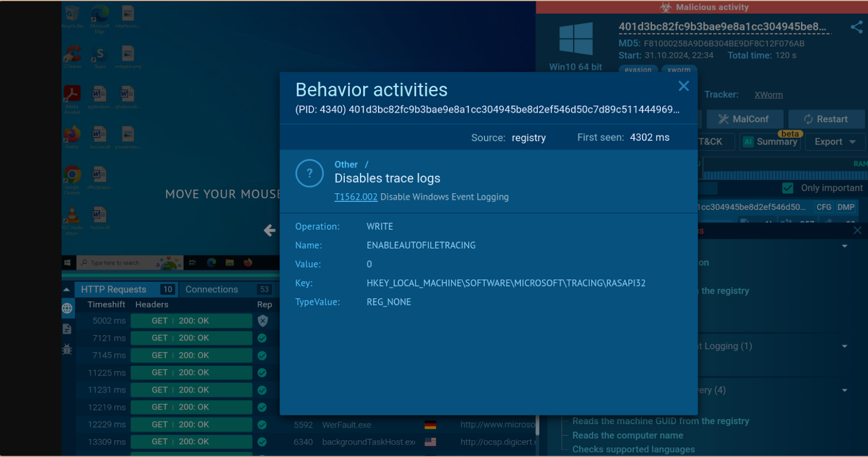
Task: Click the CFG badge on the process
Action: [x=824, y=207]
